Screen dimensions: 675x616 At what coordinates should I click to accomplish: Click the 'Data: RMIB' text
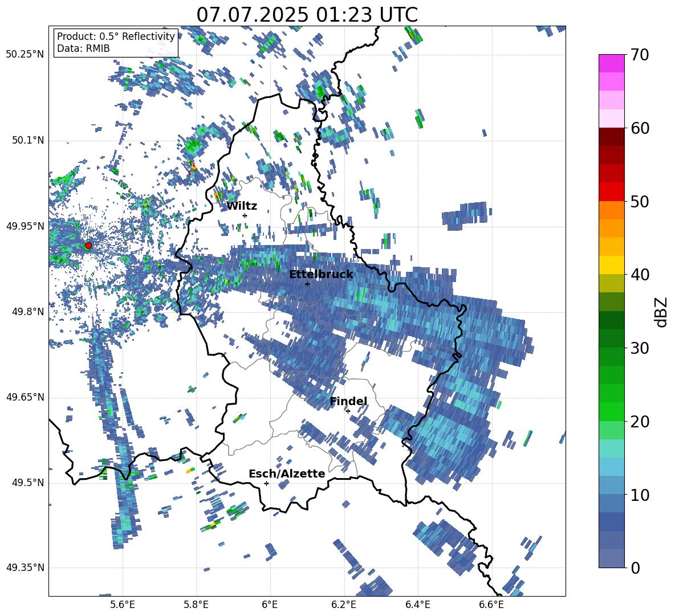83,48
